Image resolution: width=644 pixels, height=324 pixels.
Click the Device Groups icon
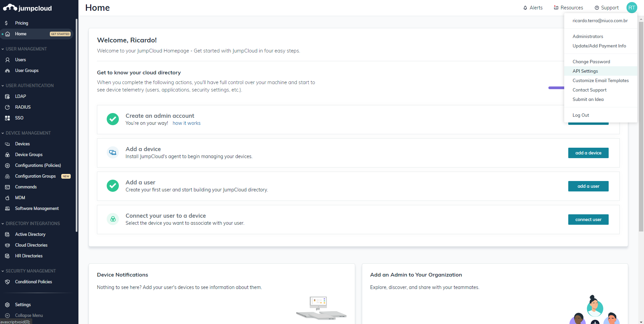coord(7,155)
